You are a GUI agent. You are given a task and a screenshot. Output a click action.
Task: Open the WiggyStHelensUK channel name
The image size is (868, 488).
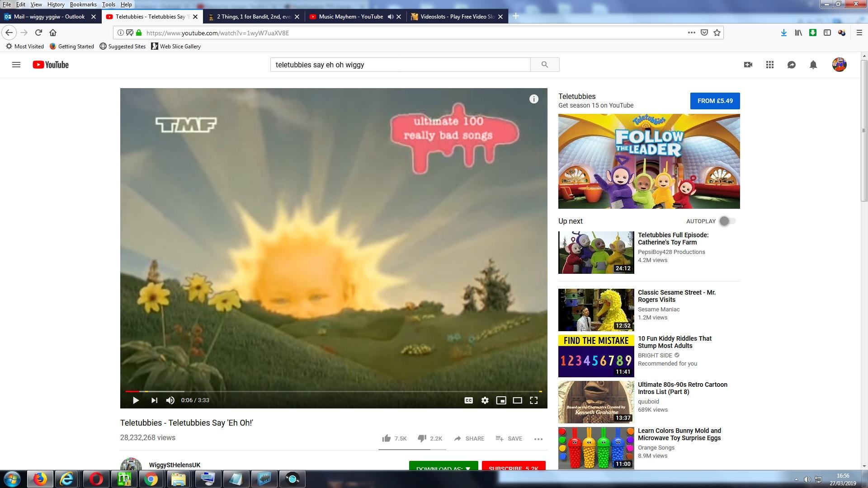(x=175, y=465)
